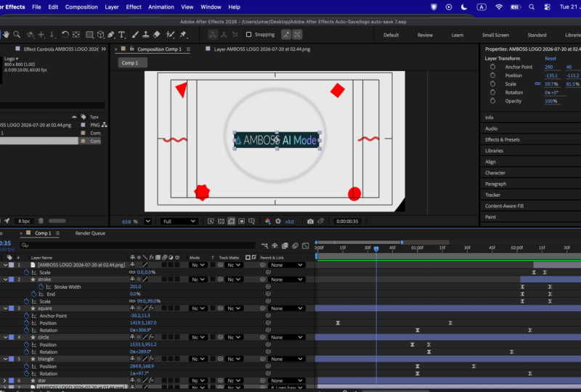The image size is (581, 392).
Task: Switch to the Small Screen workspace
Action: [x=495, y=35]
